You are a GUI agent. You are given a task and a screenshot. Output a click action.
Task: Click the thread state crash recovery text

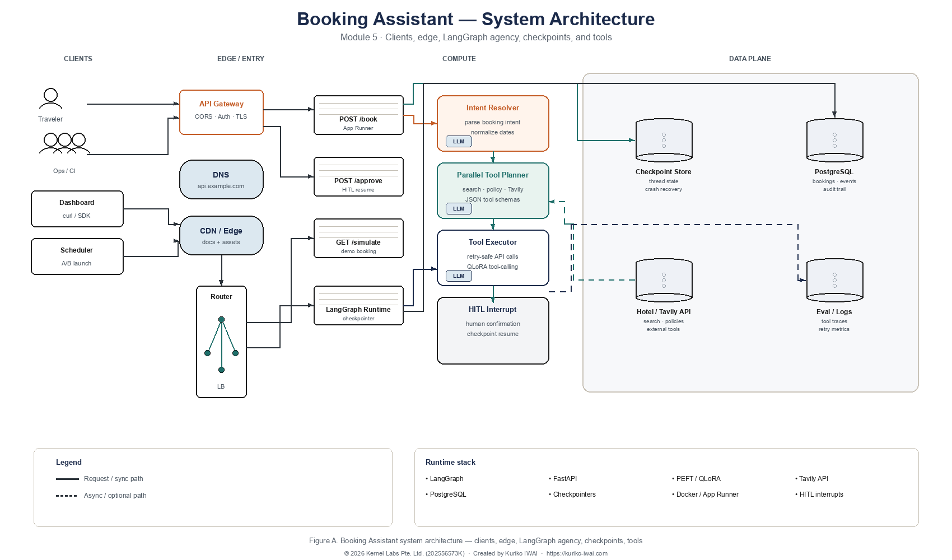pyautogui.click(x=664, y=185)
